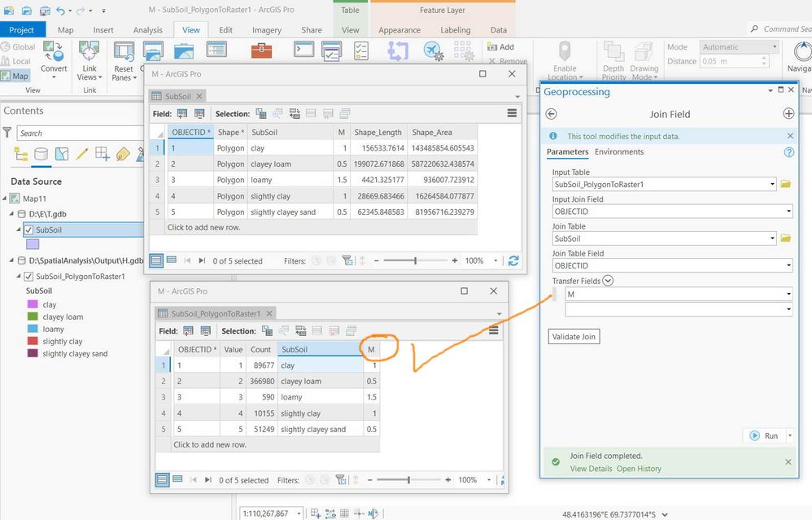The width and height of the screenshot is (812, 520).
Task: Open Input Table dropdown
Action: pos(772,184)
